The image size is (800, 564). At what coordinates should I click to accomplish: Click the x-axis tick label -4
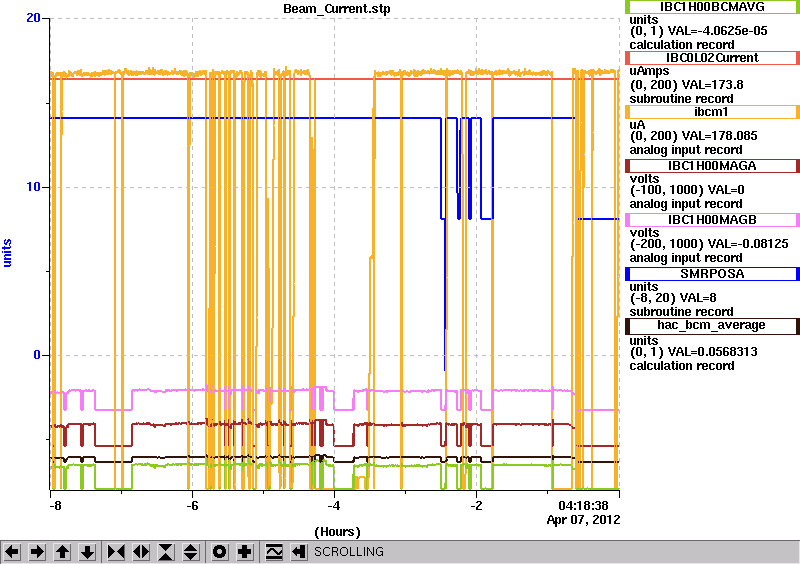[333, 506]
